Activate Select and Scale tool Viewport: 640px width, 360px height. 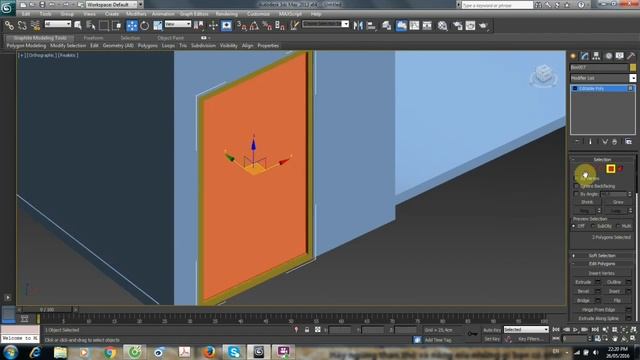point(158,26)
